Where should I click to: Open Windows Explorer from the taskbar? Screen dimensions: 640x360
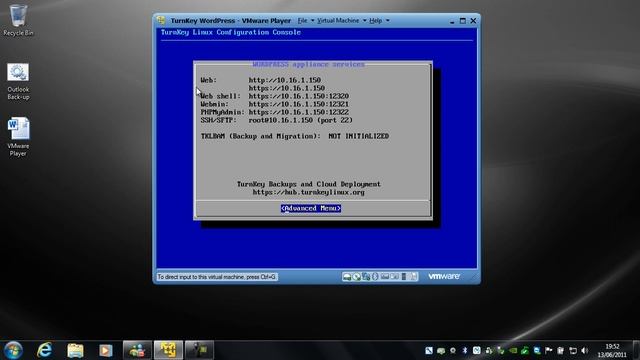tap(76, 350)
